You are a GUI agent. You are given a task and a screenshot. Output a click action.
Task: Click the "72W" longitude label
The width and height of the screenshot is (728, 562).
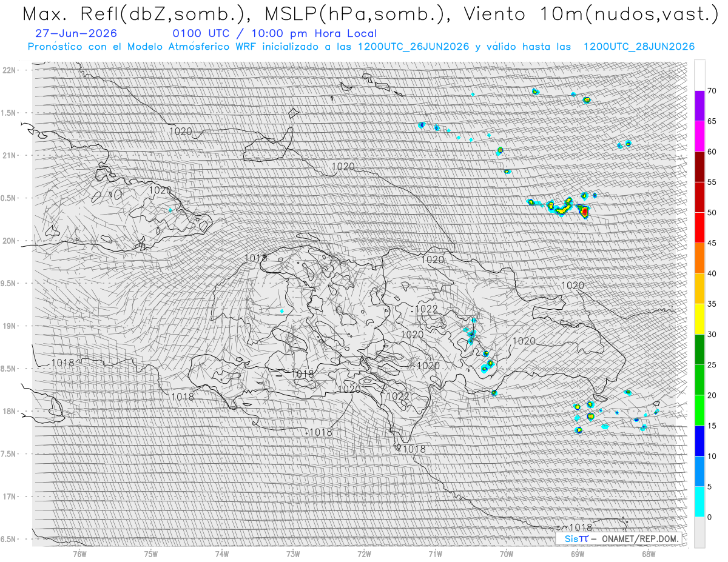[364, 554]
